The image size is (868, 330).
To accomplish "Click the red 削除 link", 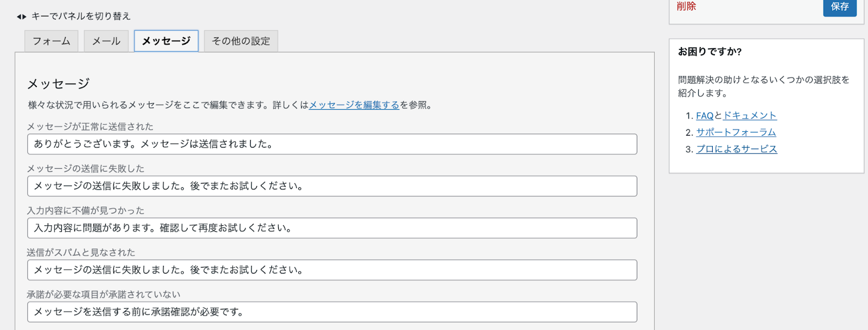I will 686,7.
